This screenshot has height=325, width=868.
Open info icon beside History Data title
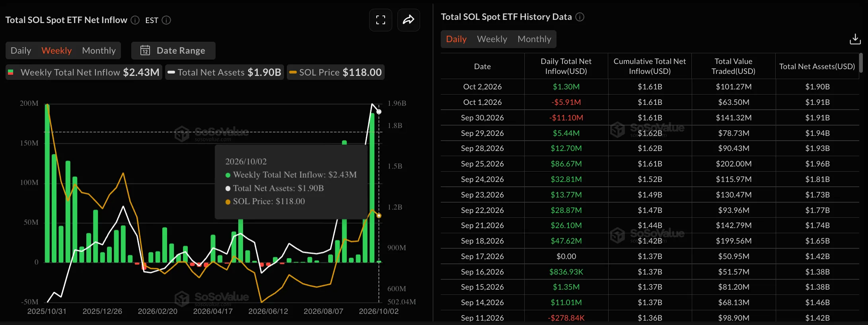click(580, 17)
